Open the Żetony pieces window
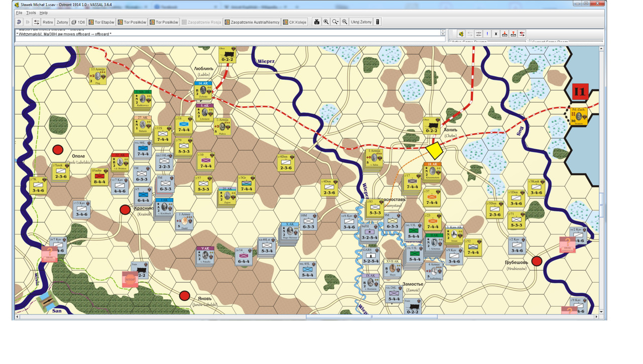This screenshot has width=643, height=364. point(62,22)
